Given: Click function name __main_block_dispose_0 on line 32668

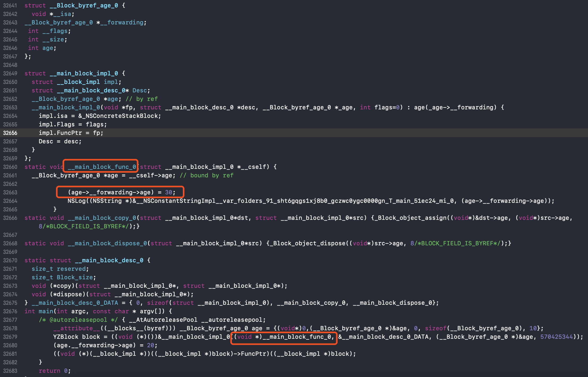Looking at the screenshot, I should coord(107,243).
